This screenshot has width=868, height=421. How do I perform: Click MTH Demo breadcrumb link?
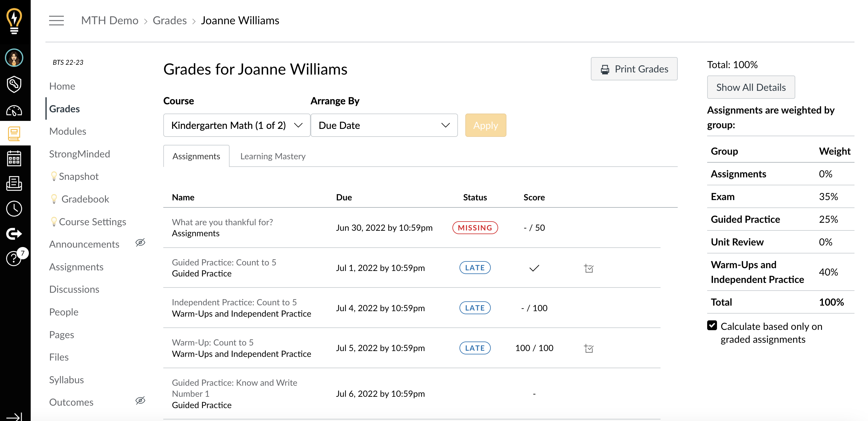(x=110, y=20)
